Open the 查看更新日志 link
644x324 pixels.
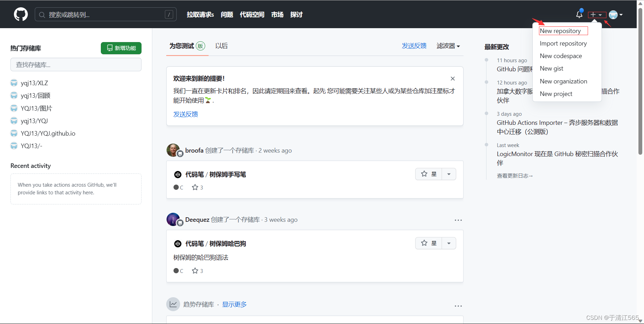click(515, 176)
